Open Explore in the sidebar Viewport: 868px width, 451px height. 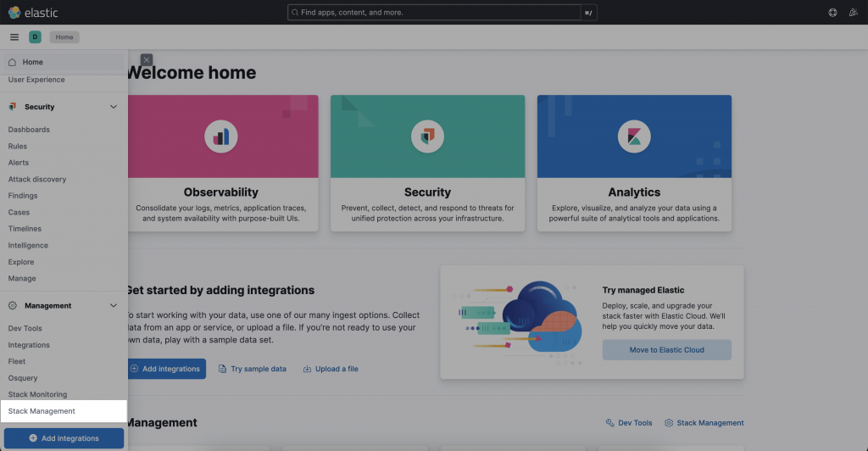tap(21, 262)
